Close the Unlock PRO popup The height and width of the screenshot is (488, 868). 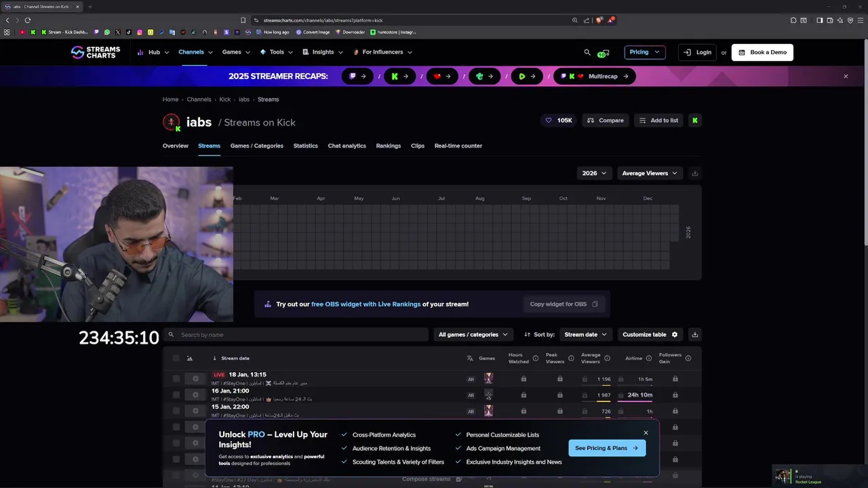[x=646, y=433]
